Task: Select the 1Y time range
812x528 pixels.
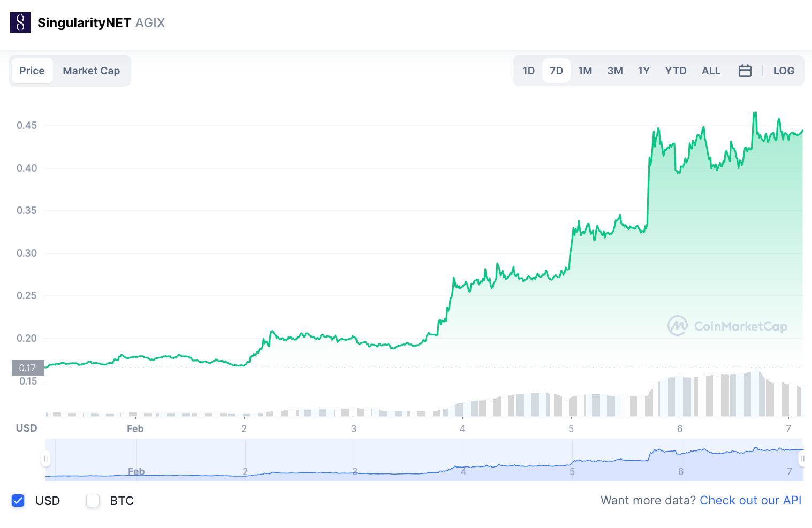Action: click(x=644, y=71)
